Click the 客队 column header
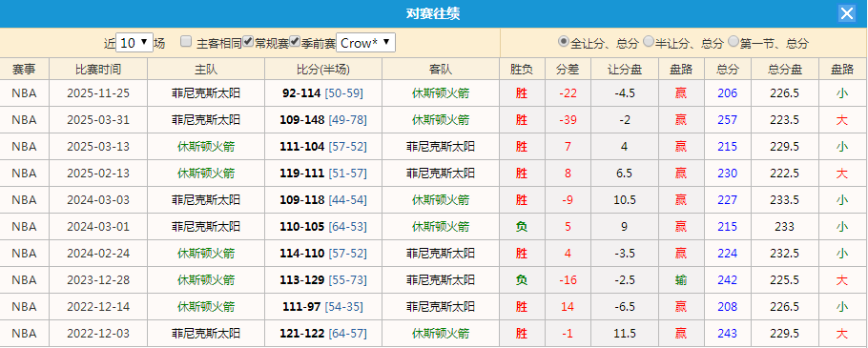The image size is (868, 348). pos(441,70)
